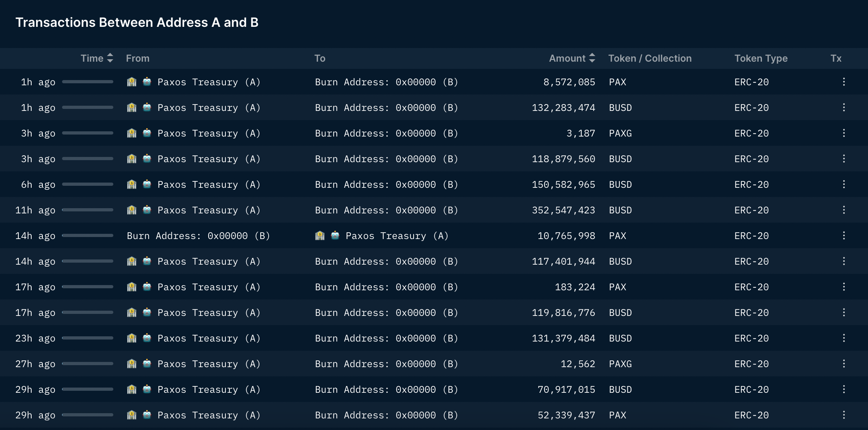Viewport: 868px width, 430px height.
Task: Click the bank icon in the 10,765,998 PAX row
Action: (x=320, y=235)
